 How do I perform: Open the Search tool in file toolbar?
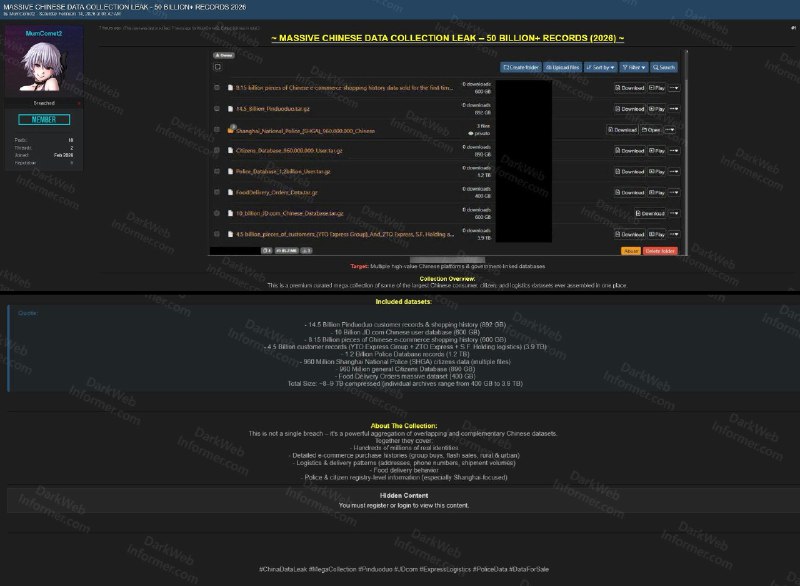(x=664, y=67)
